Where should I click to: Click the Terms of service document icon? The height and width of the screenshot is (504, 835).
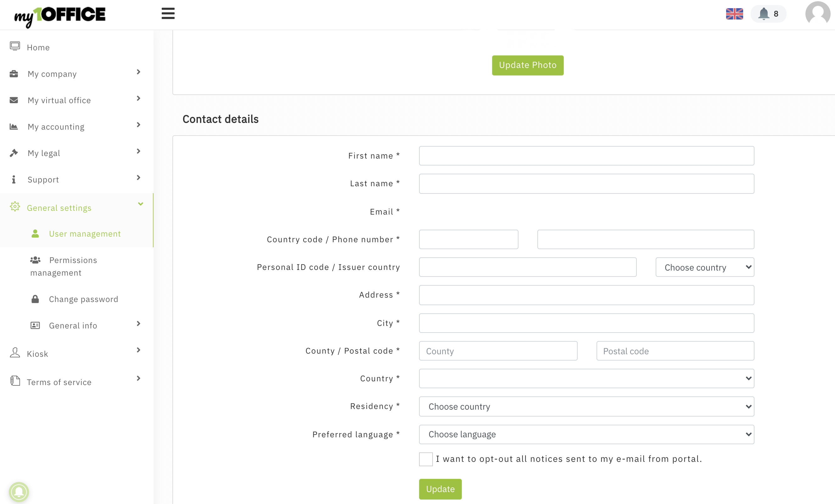pyautogui.click(x=15, y=381)
